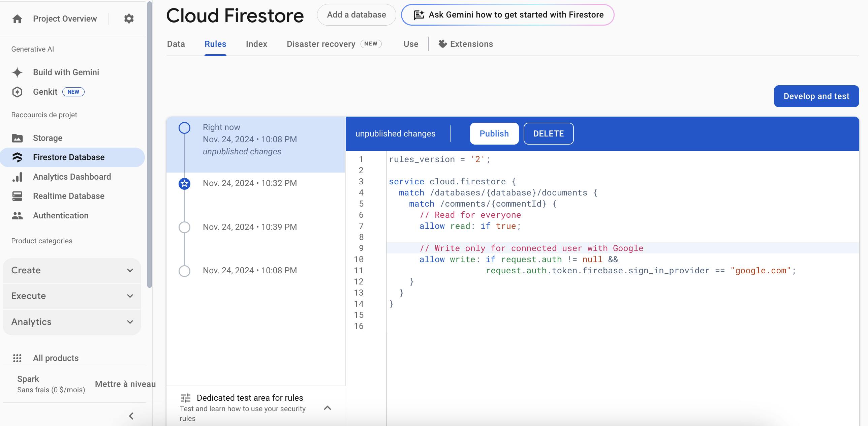Switch to the Use tab

tap(411, 44)
